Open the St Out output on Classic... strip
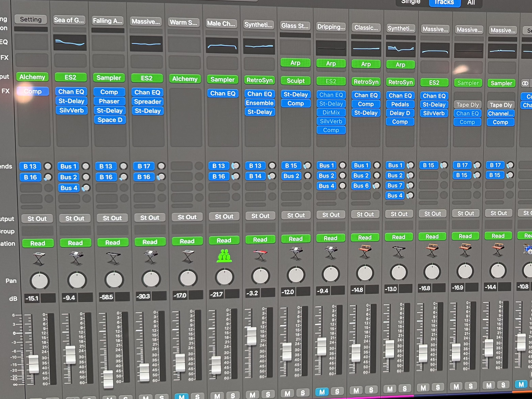 [365, 214]
